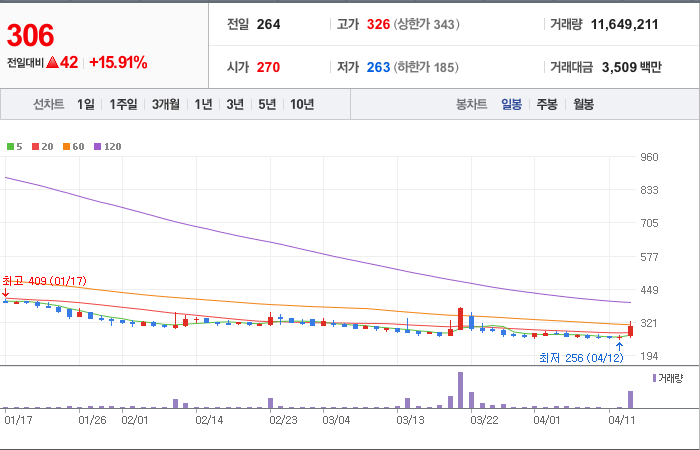Screen dimensions: 700x450
Task: Click the tall red candle before 03/22
Action: [x=460, y=319]
